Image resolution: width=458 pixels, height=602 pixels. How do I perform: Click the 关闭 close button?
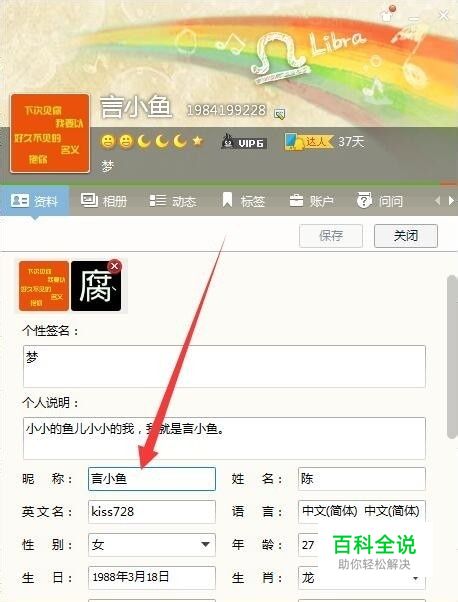(x=406, y=236)
